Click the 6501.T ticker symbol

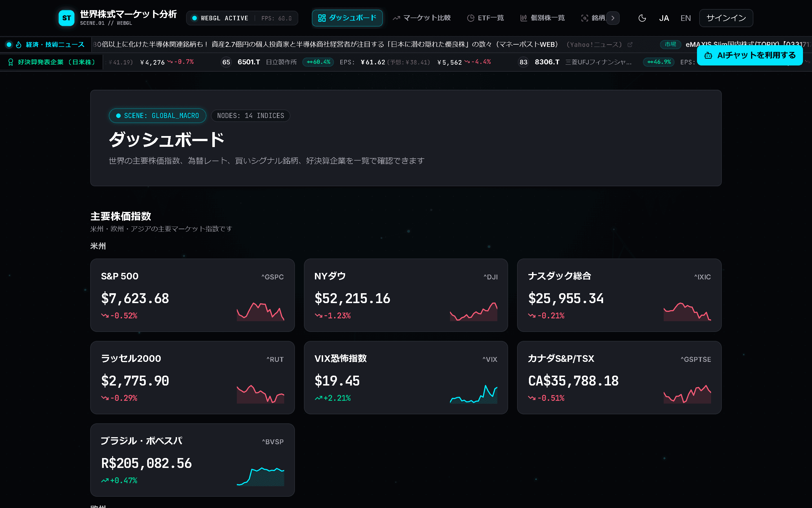point(249,62)
